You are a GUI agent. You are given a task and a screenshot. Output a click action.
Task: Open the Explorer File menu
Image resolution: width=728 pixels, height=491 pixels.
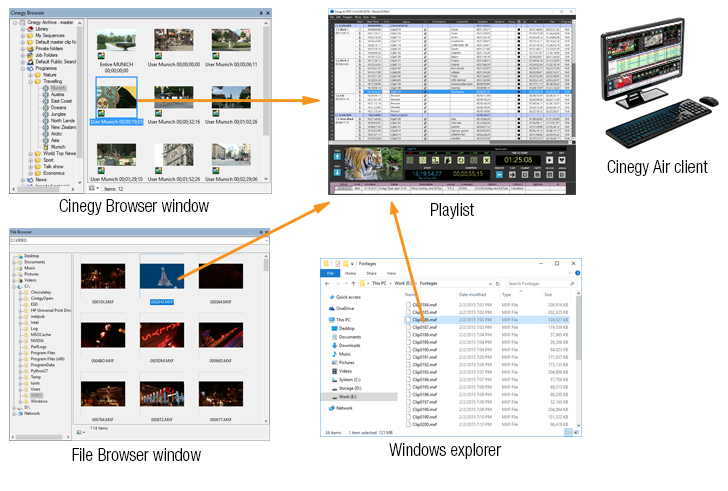[330, 272]
